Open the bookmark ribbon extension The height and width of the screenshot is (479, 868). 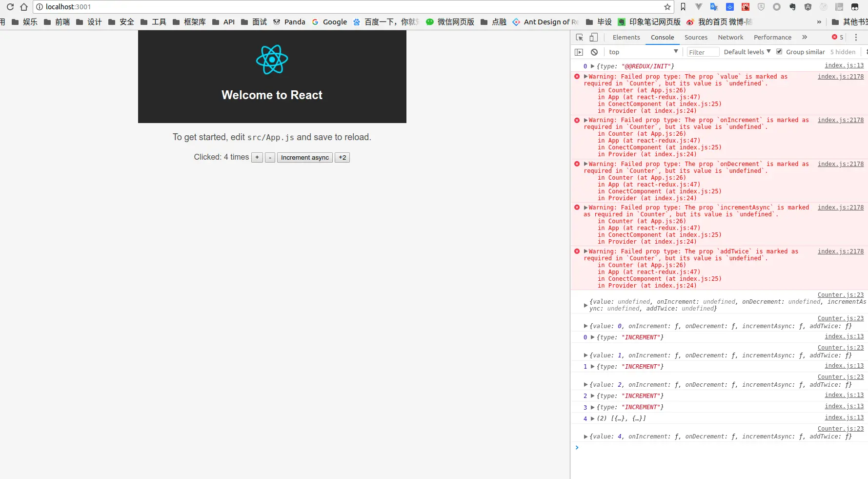[x=683, y=7]
